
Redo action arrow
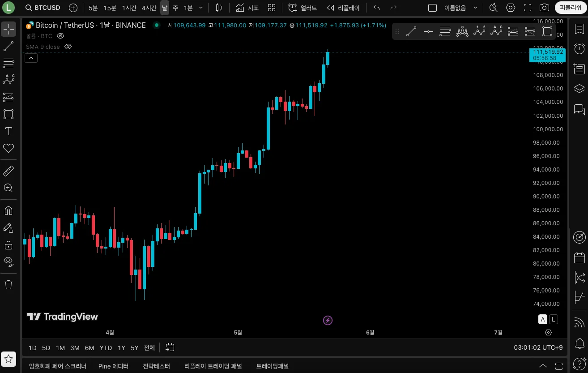click(394, 8)
